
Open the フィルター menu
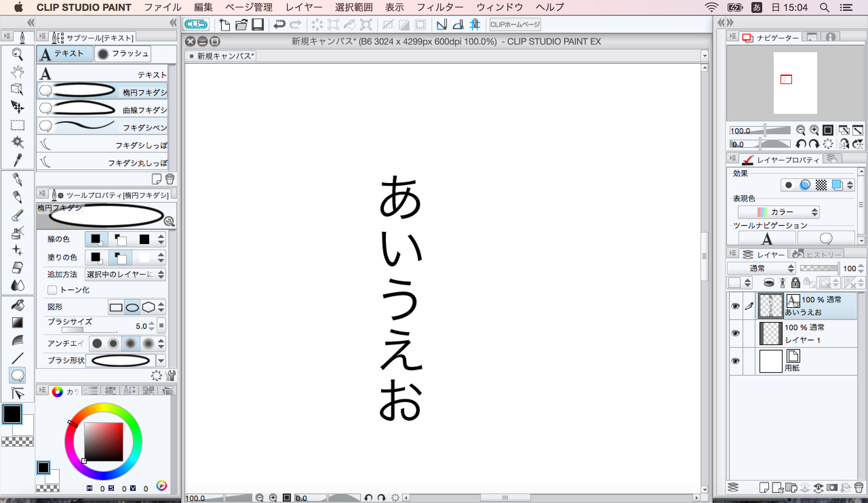[440, 7]
